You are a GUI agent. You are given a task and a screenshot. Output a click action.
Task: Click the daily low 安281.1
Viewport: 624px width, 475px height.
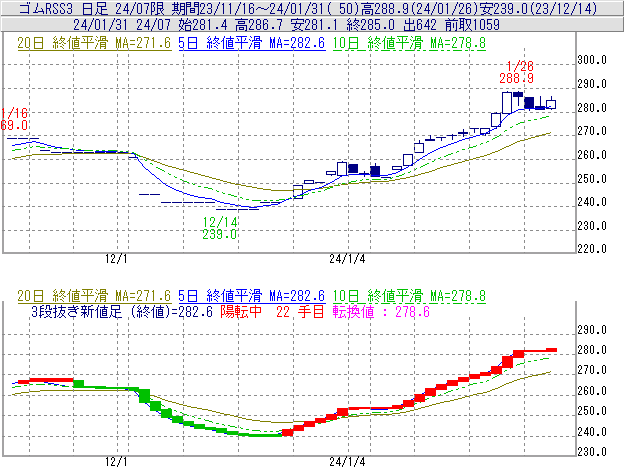coord(314,25)
